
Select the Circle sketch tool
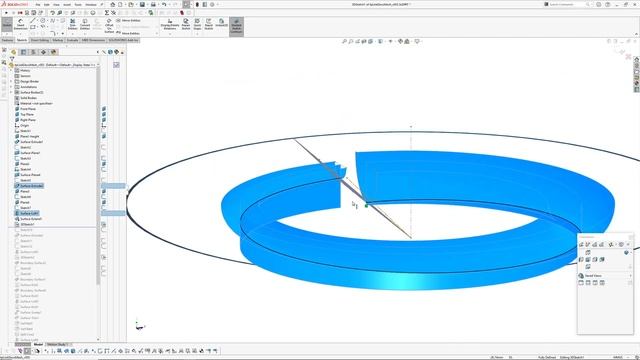click(x=43, y=20)
